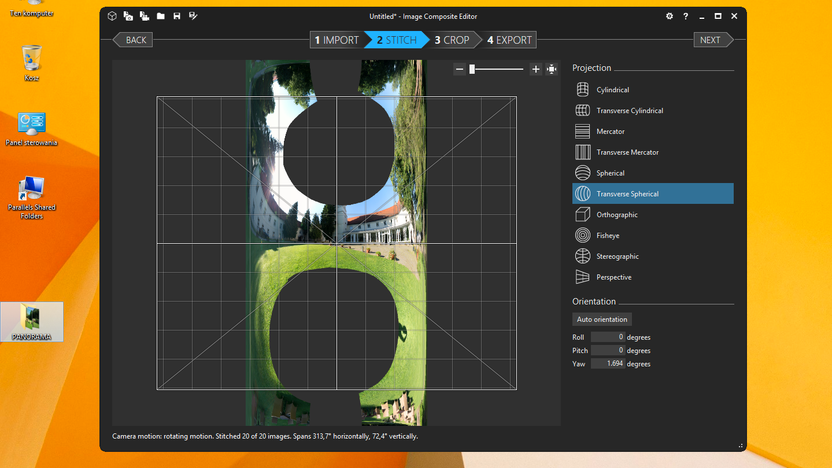Choose the Transverse Cylindrical projection icon
Viewport: 832px width, 468px height.
(x=583, y=110)
